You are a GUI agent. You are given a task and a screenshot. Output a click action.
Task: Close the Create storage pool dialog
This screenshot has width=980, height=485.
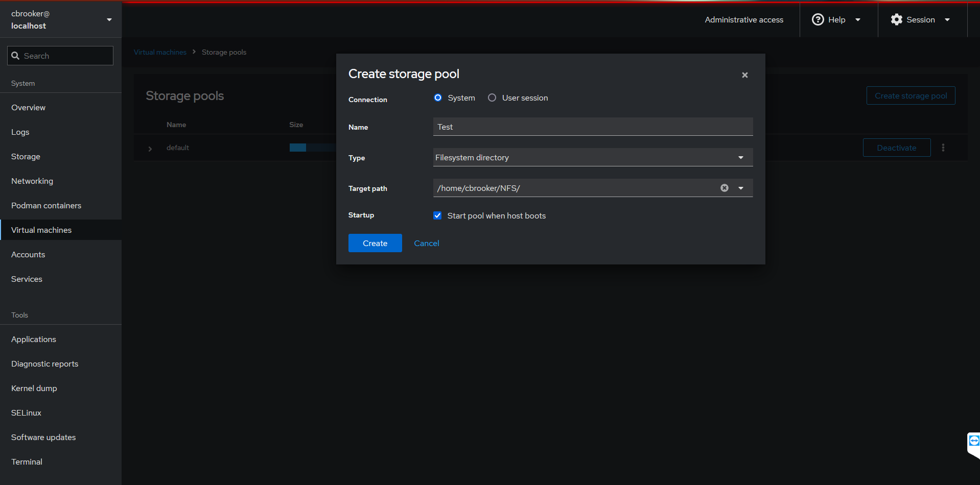[744, 75]
